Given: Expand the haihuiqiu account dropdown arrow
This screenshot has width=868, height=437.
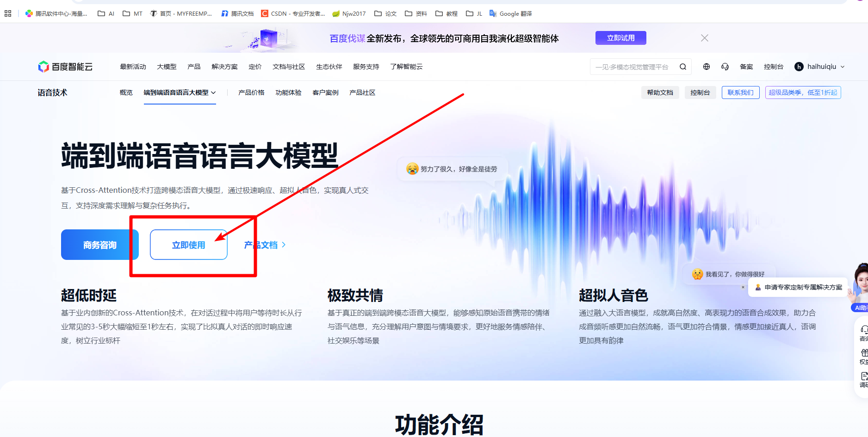Looking at the screenshot, I should [843, 67].
